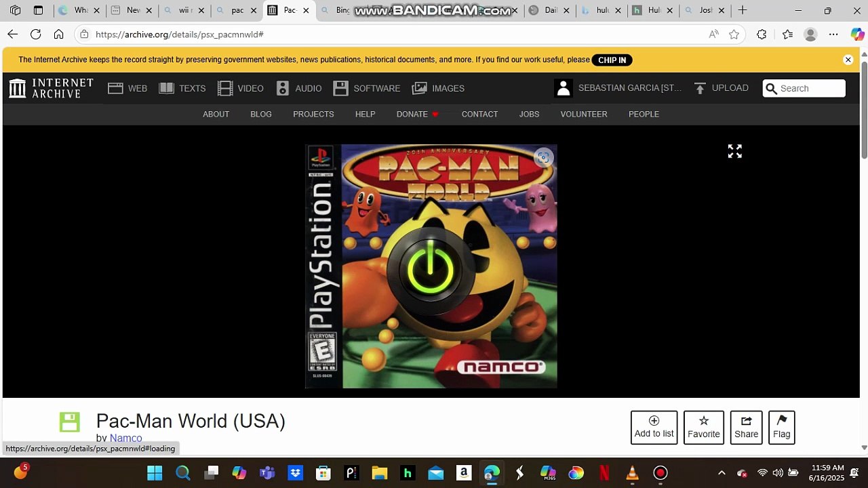Open the Bandicam recording icon in the taskbar
The height and width of the screenshot is (488, 868).
click(x=660, y=473)
